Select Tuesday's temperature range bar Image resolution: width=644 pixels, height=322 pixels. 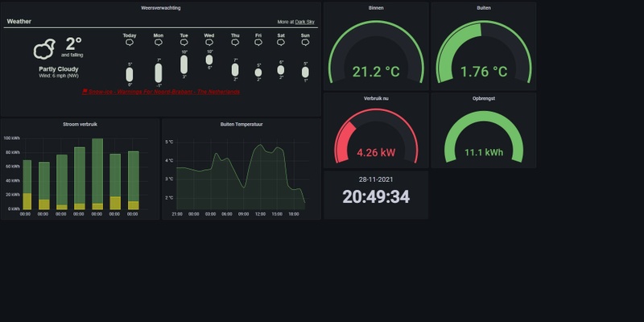(x=184, y=64)
